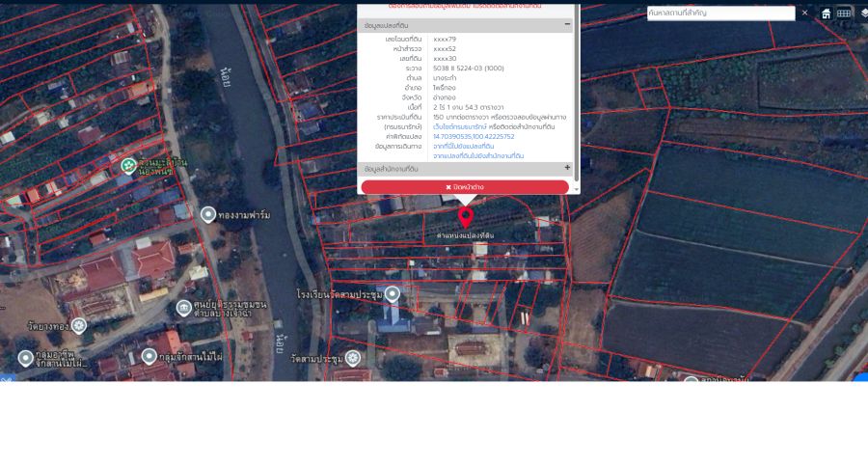Clear the search box with the X icon

(x=805, y=13)
